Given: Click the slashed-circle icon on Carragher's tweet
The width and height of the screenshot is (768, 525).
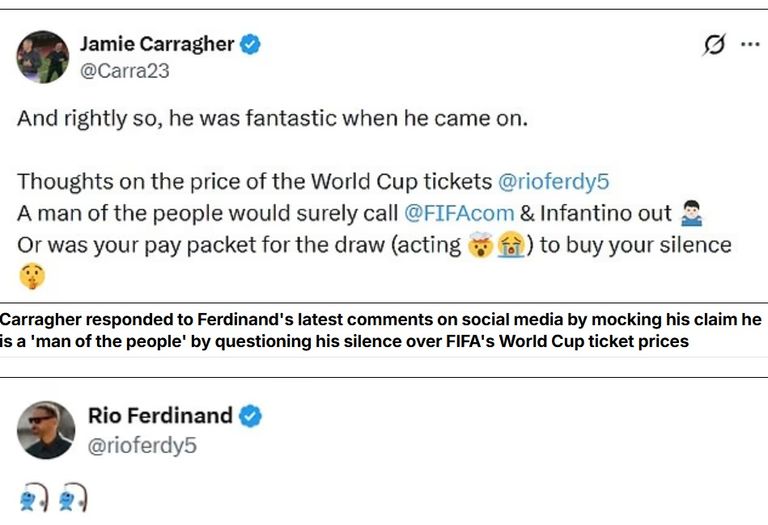Looking at the screenshot, I should tap(714, 45).
